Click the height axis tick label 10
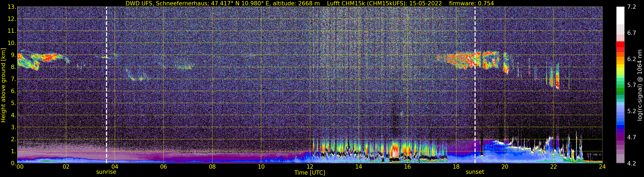This screenshot has width=644, height=177. coord(12,43)
